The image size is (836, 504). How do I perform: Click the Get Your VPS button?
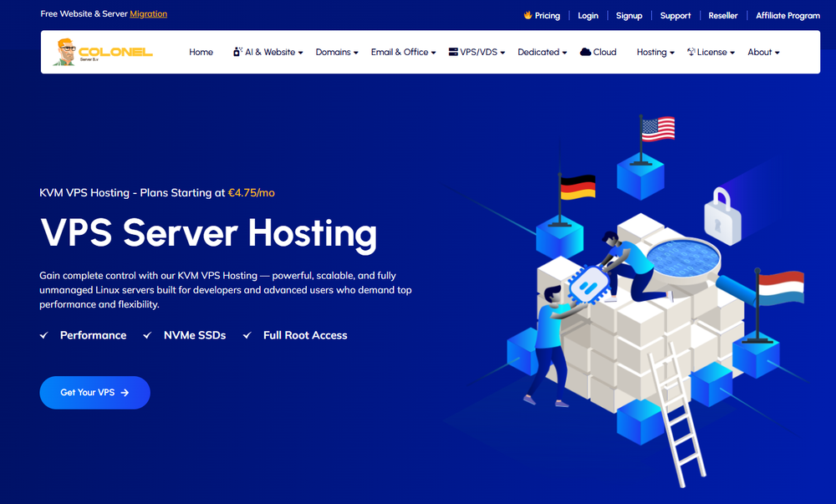point(94,392)
